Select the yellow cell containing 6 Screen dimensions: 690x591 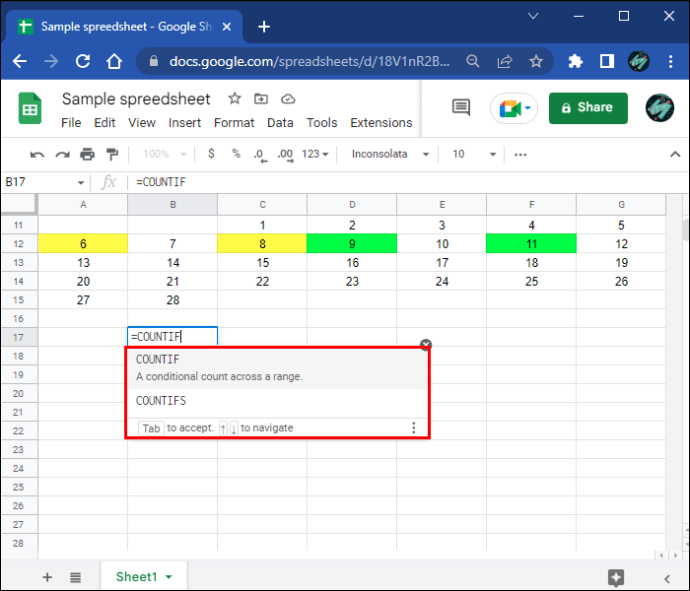(x=83, y=244)
